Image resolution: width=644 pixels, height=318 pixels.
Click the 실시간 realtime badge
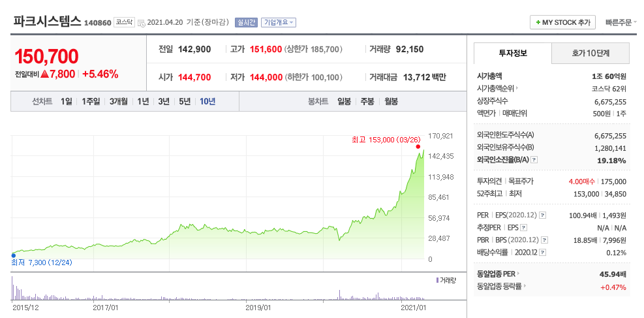246,22
